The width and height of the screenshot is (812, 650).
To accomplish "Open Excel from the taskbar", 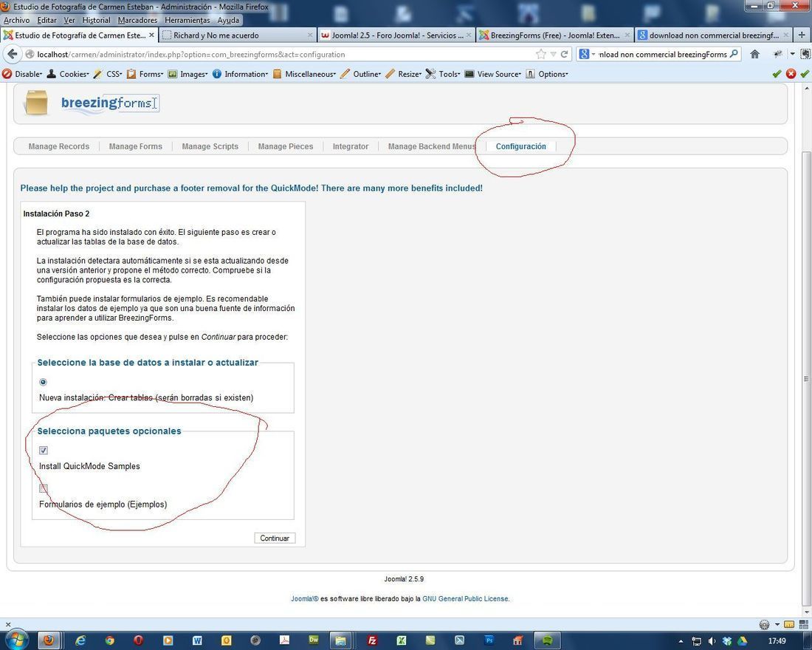I will pos(402,640).
